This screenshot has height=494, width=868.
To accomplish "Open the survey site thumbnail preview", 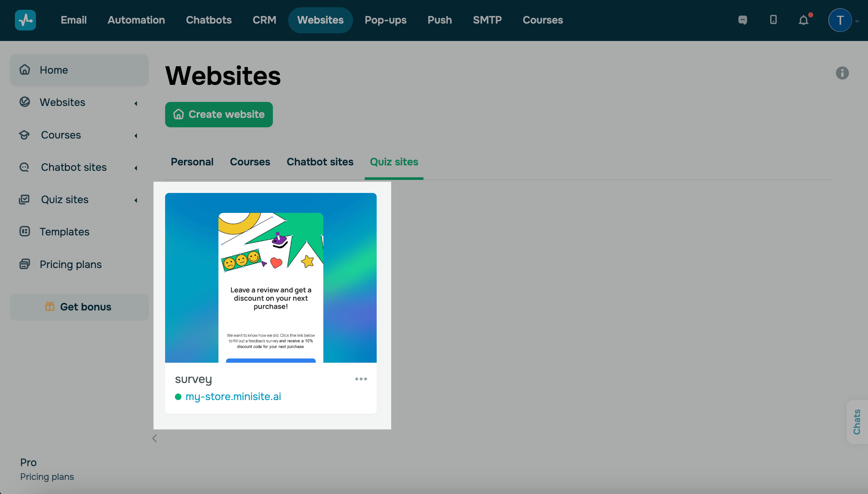I will pos(271,277).
